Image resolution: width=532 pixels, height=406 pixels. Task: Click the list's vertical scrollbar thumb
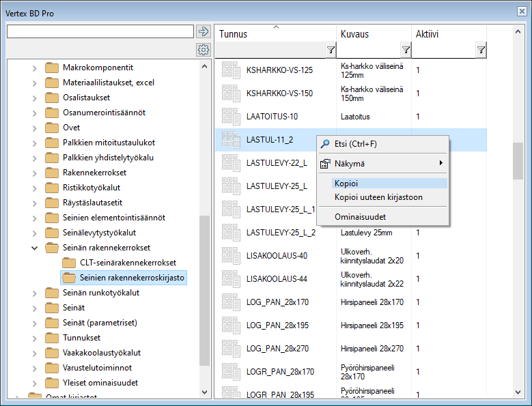[518, 160]
